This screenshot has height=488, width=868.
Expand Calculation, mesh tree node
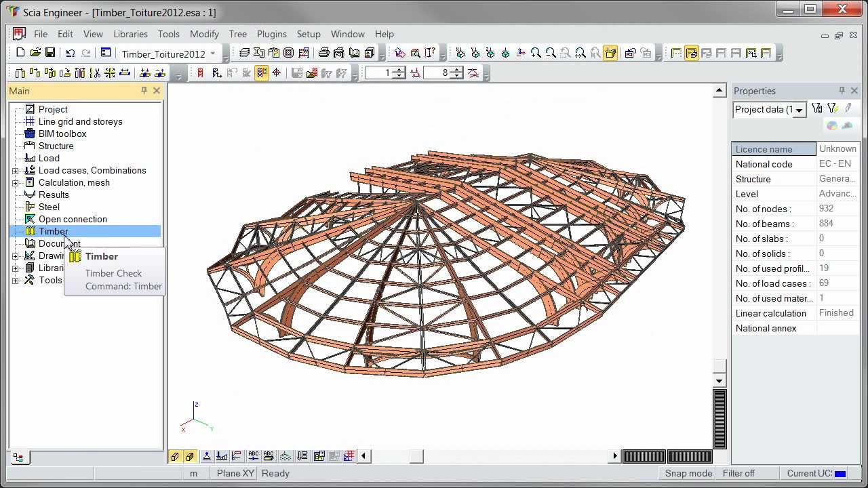(15, 183)
